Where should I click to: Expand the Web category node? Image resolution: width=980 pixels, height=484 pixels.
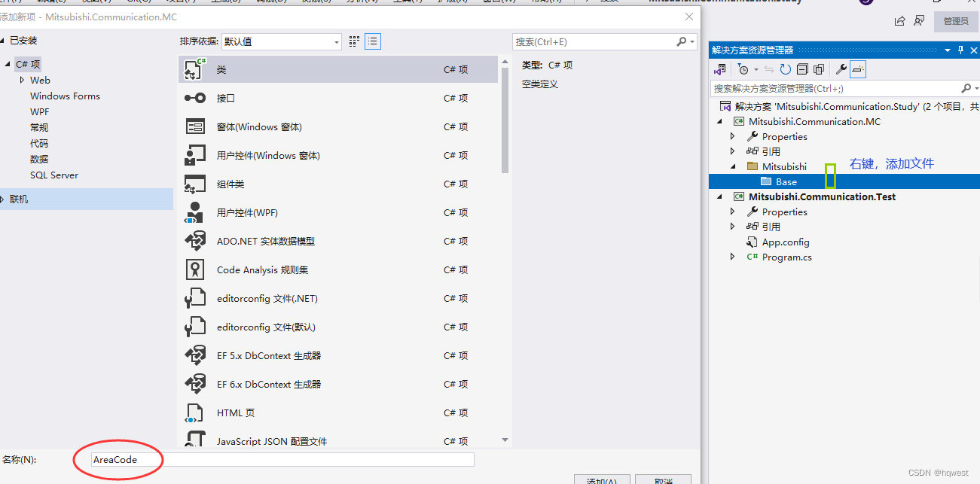pyautogui.click(x=22, y=80)
